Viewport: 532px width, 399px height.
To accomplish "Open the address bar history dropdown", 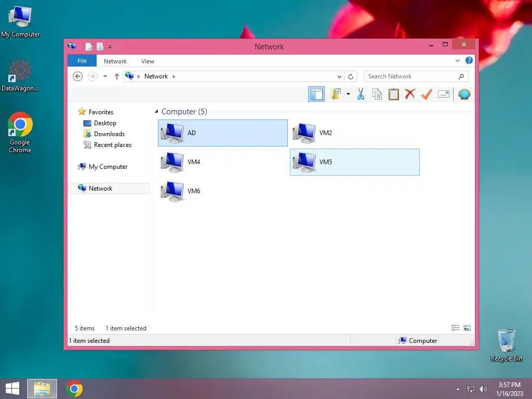I will pyautogui.click(x=339, y=77).
